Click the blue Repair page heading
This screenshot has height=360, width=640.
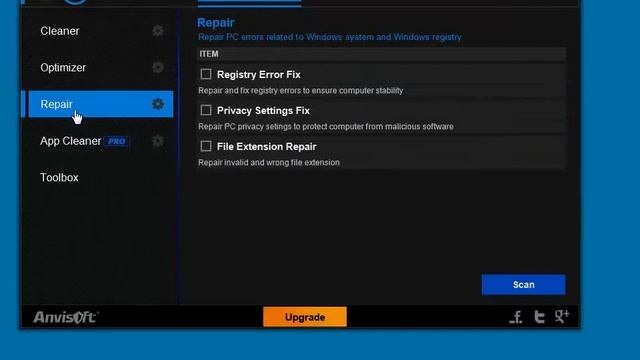pos(216,23)
